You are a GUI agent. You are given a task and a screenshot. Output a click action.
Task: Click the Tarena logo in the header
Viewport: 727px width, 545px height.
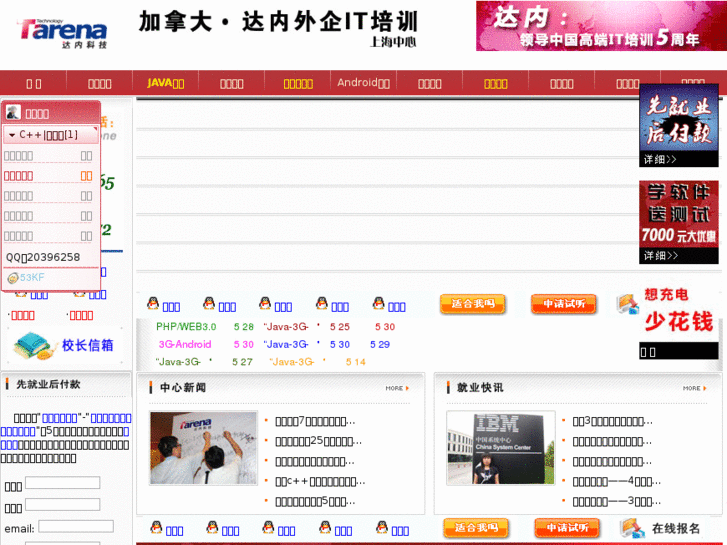click(62, 32)
